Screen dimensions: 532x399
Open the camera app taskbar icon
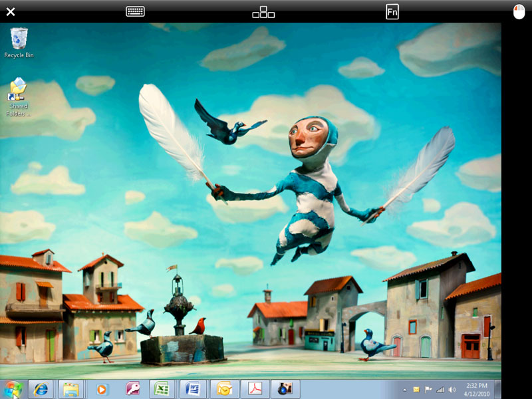click(285, 389)
